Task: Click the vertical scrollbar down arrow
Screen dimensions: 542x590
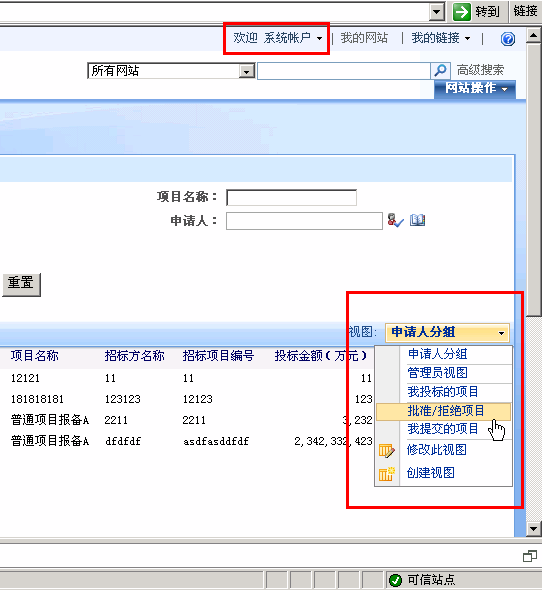Action: click(534, 529)
